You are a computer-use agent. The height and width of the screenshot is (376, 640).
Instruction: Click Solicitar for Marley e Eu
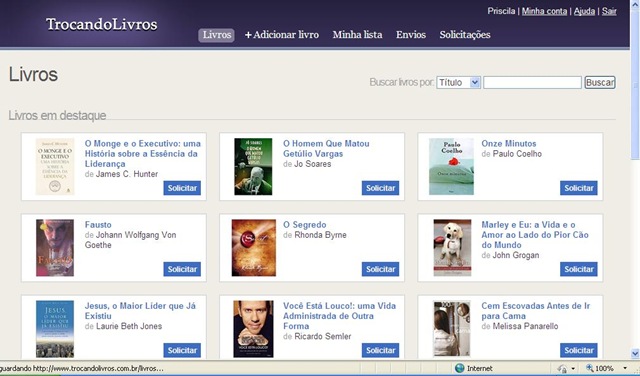579,269
